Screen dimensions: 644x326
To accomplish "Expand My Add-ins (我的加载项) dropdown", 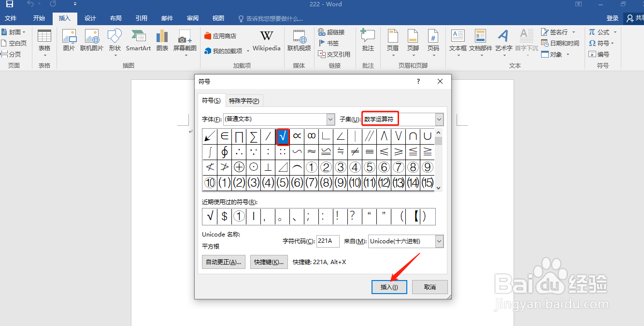I will [x=248, y=51].
